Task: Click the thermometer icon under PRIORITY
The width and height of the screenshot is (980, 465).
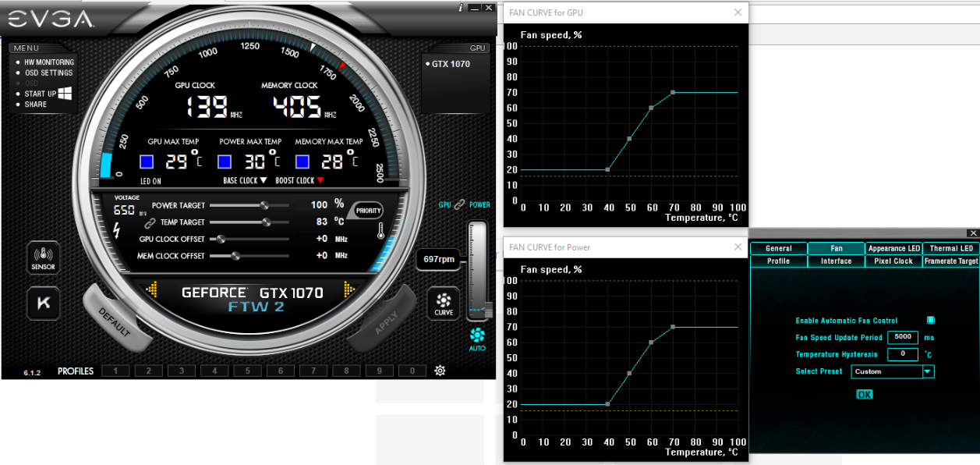Action: [380, 232]
